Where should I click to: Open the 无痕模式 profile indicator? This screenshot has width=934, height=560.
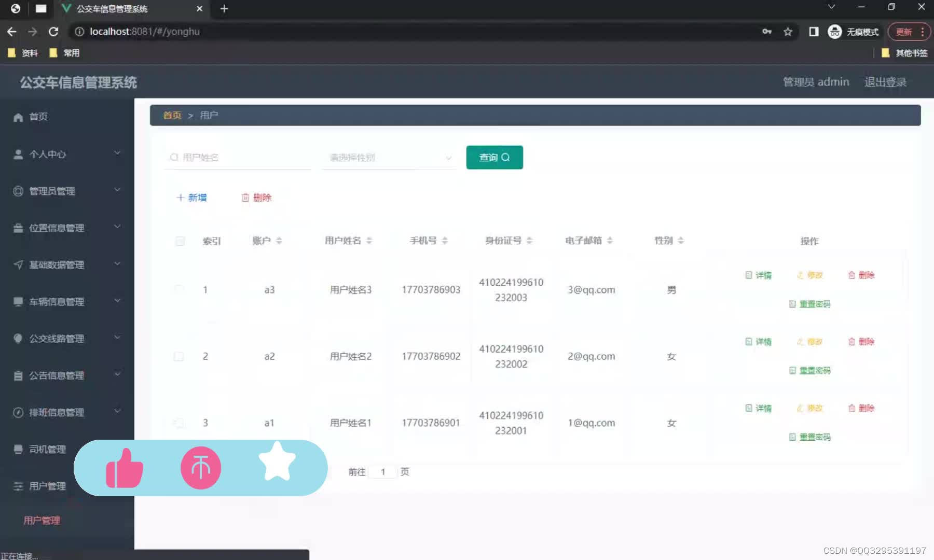853,32
